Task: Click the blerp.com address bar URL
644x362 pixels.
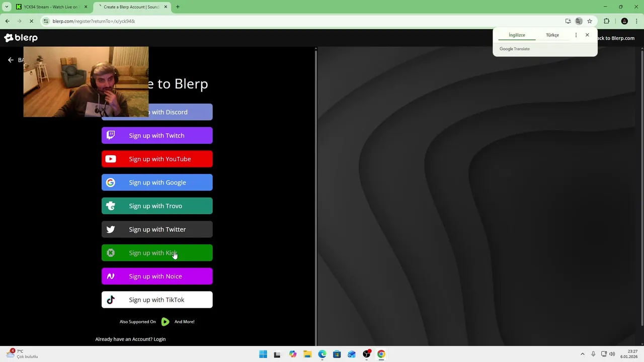Action: coord(94,21)
